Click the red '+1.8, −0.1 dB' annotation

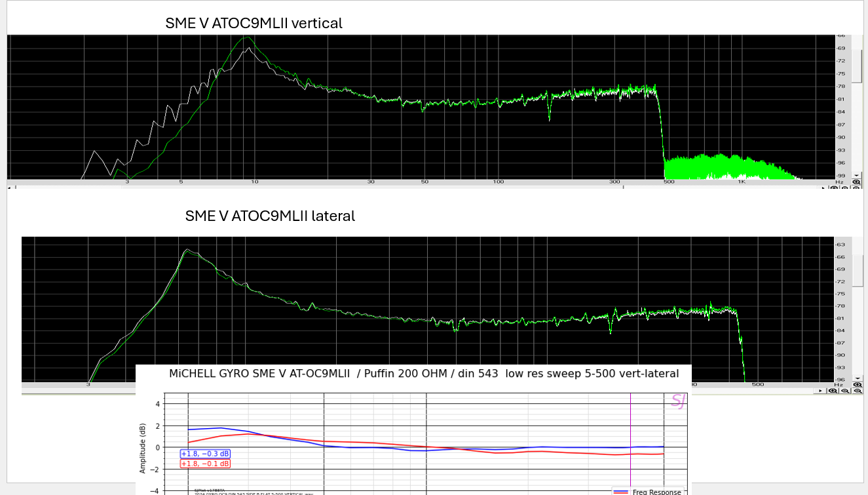(x=205, y=464)
